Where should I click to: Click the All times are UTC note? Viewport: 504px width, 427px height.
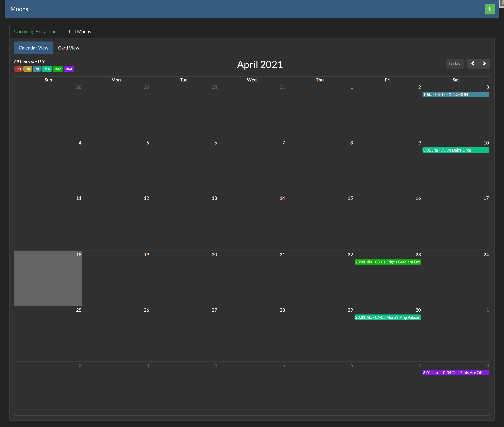coord(30,62)
